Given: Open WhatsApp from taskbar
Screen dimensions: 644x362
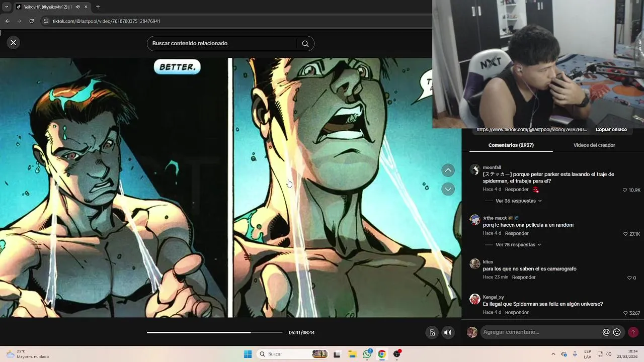Looking at the screenshot, I should click(x=367, y=354).
